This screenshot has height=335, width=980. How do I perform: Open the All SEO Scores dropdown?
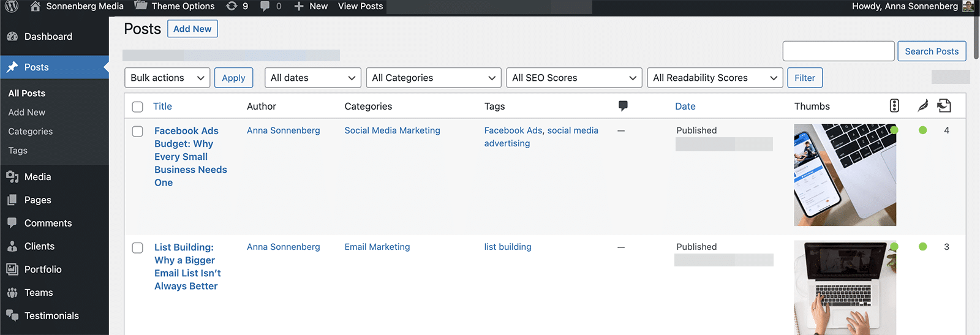pos(573,78)
